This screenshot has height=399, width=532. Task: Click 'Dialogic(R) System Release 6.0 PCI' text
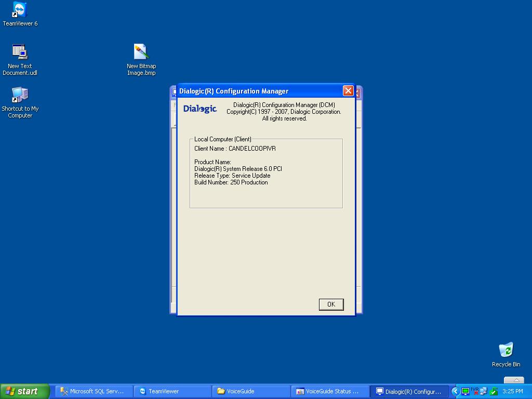click(238, 169)
